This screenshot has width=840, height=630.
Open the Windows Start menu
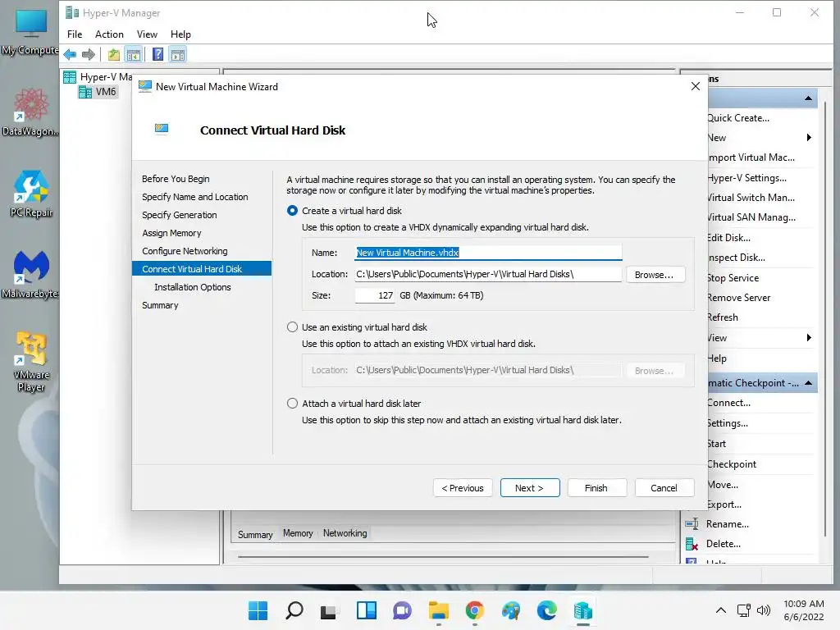[x=258, y=610]
